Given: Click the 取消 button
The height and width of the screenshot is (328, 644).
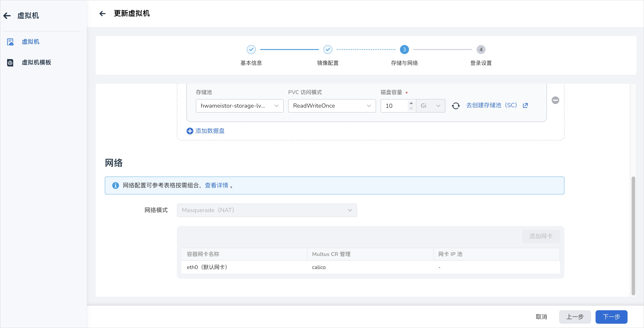Looking at the screenshot, I should click(x=541, y=317).
